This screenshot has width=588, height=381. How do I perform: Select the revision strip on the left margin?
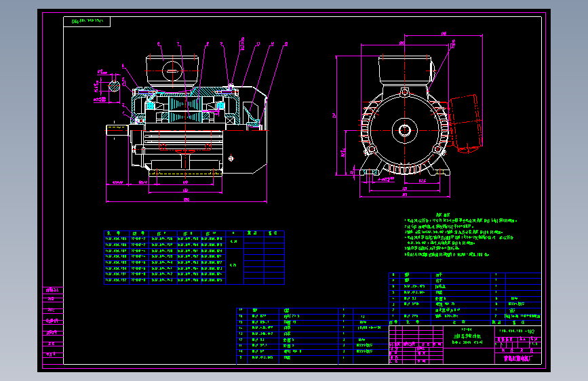point(52,327)
